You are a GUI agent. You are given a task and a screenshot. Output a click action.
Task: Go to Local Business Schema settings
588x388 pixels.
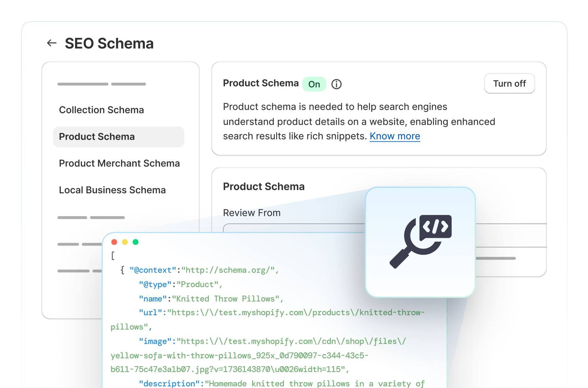112,190
